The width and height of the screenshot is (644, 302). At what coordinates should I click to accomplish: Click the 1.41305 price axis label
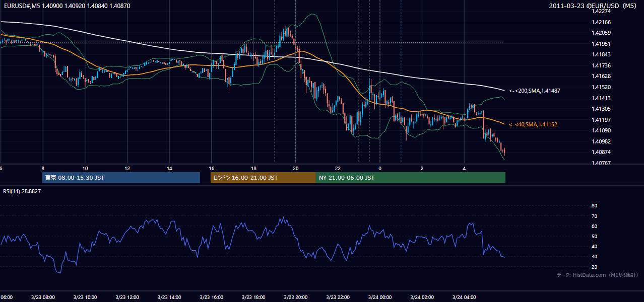click(601, 109)
